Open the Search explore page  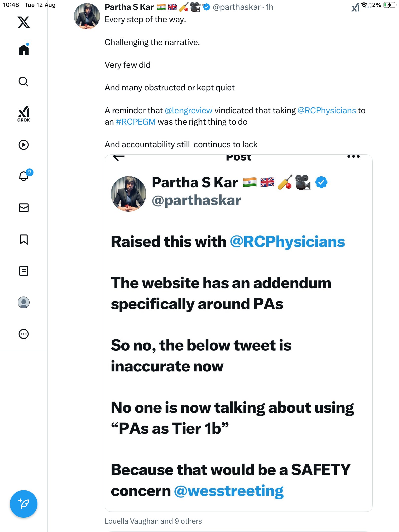24,82
